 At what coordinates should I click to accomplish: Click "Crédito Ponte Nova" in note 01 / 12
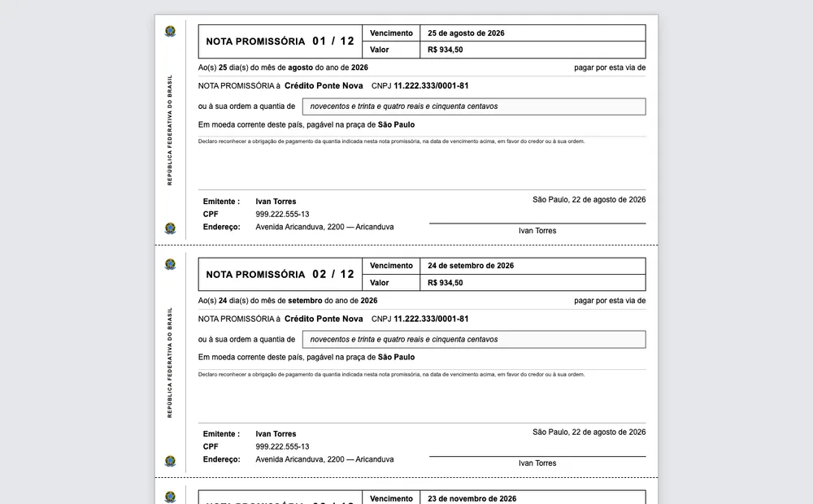[x=324, y=85]
